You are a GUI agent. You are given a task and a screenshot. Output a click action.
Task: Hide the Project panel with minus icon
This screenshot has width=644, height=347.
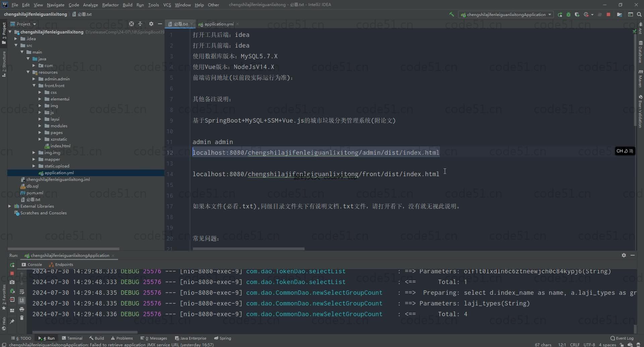[160, 24]
